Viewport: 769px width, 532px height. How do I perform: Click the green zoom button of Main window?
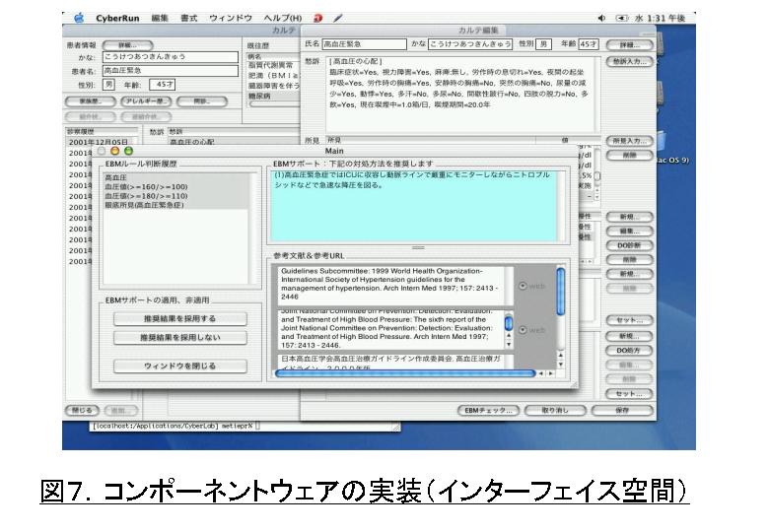(128, 151)
